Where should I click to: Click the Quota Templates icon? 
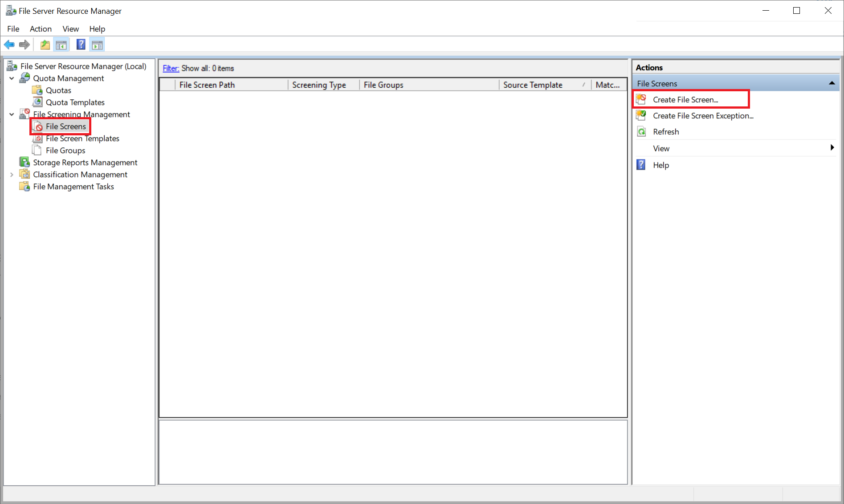point(37,102)
